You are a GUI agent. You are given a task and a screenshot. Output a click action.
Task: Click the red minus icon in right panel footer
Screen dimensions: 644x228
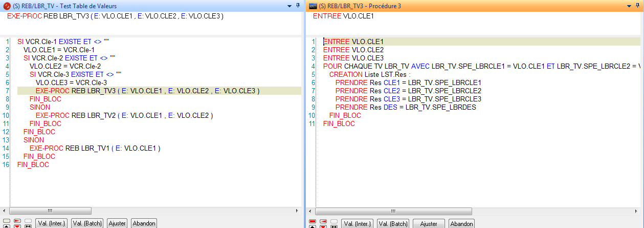[323, 221]
